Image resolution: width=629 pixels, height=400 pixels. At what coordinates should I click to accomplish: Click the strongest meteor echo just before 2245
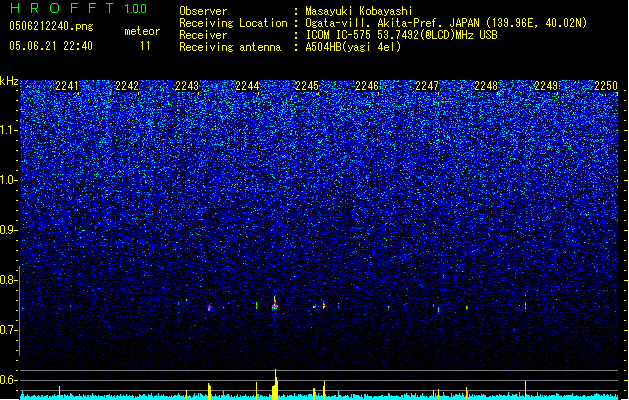pos(275,304)
